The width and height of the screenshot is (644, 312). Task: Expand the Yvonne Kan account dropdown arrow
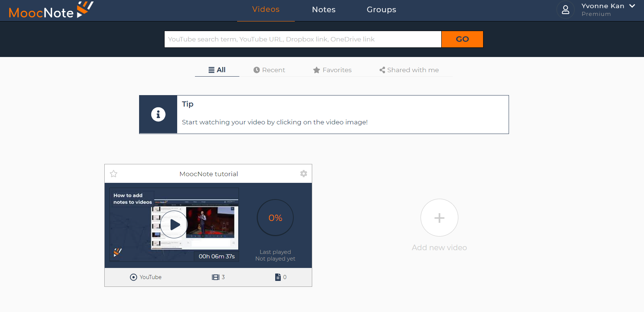[x=632, y=6]
